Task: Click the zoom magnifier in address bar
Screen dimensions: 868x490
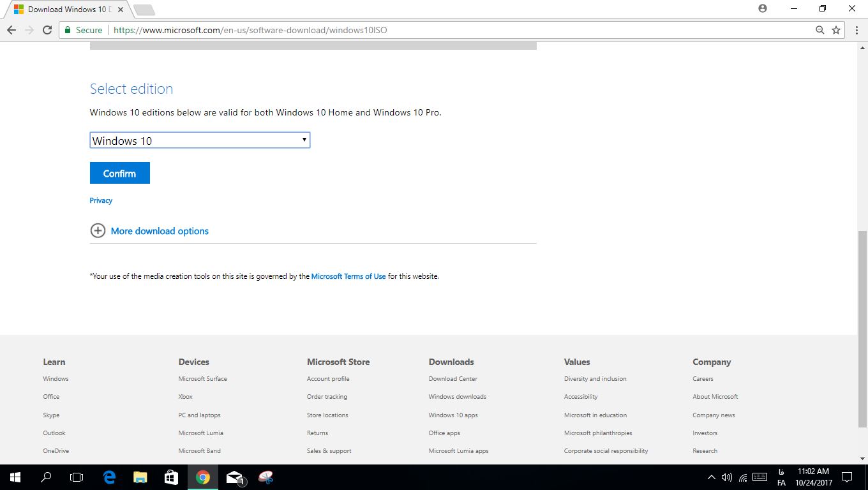Action: coord(820,30)
